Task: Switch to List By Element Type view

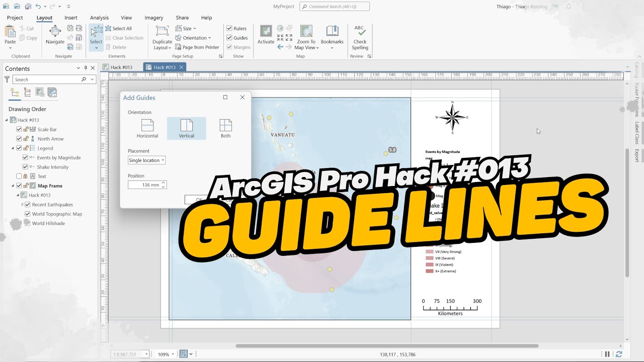Action: [x=27, y=93]
